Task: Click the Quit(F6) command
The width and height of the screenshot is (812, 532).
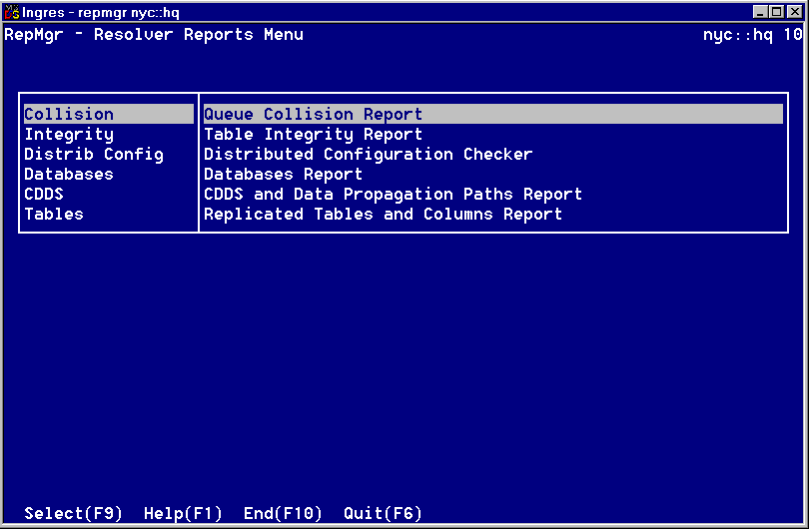Action: click(383, 513)
